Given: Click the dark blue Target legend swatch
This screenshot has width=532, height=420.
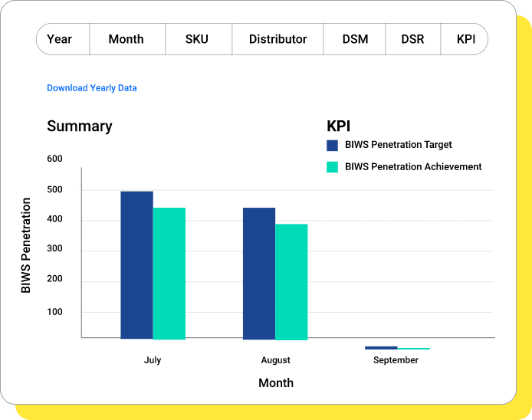Looking at the screenshot, I should click(333, 145).
